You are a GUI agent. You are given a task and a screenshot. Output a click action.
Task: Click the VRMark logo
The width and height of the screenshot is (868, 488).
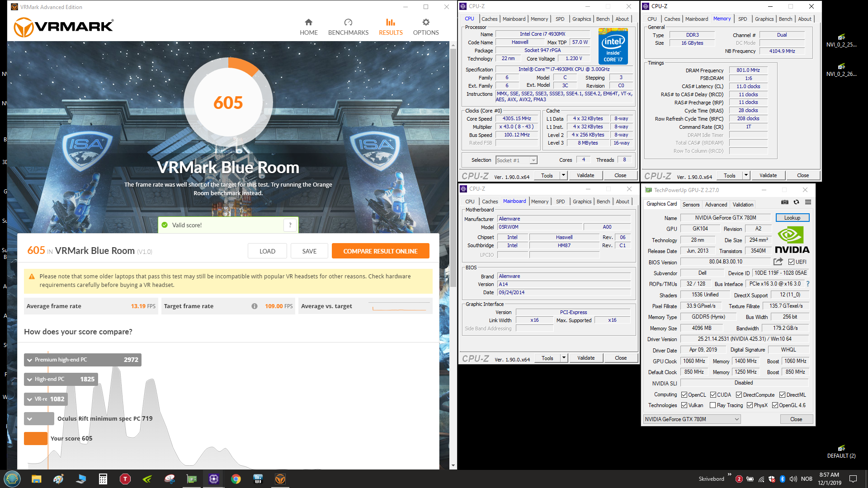click(x=63, y=27)
